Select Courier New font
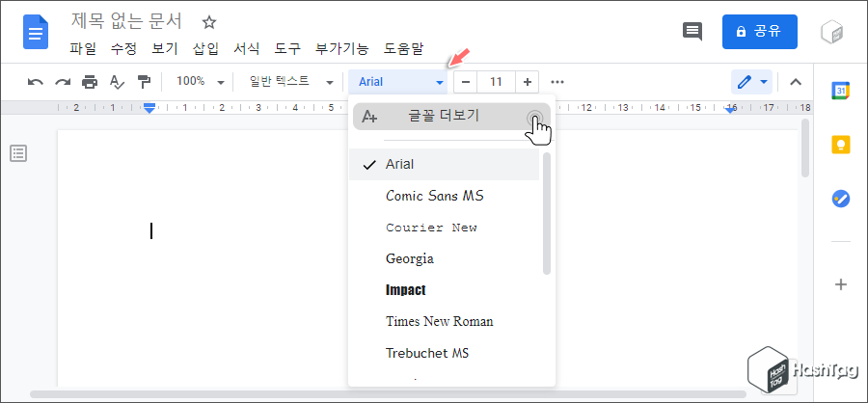The width and height of the screenshot is (868, 403). coord(444,228)
